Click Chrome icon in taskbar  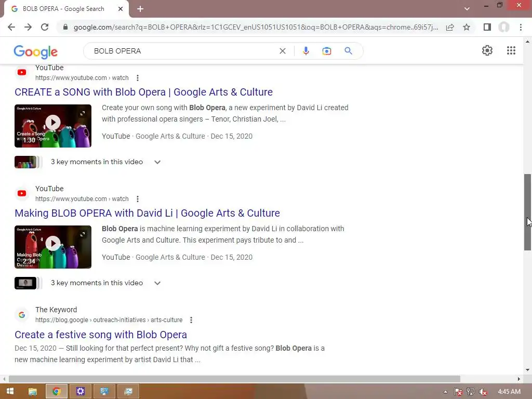tap(57, 392)
